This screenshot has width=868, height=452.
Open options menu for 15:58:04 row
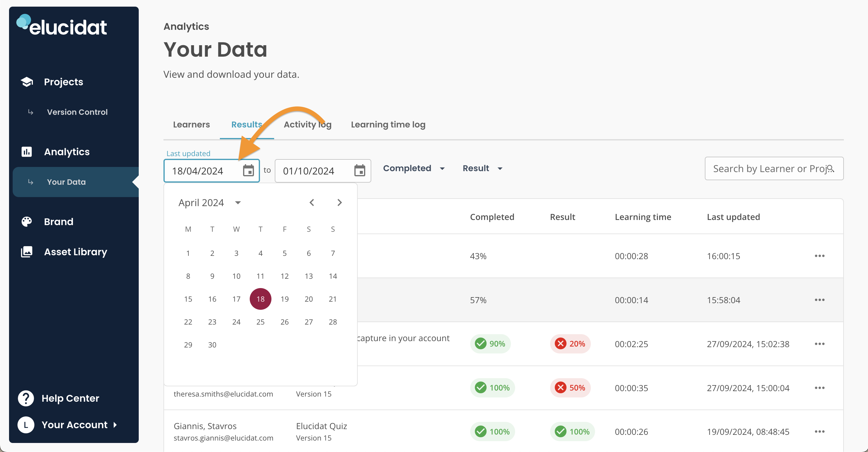819,300
